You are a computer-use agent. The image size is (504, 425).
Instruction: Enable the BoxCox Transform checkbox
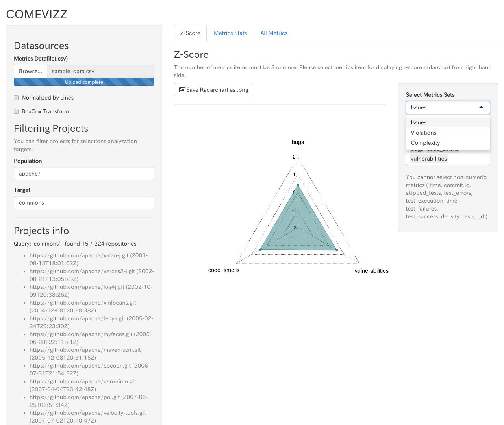coord(16,111)
